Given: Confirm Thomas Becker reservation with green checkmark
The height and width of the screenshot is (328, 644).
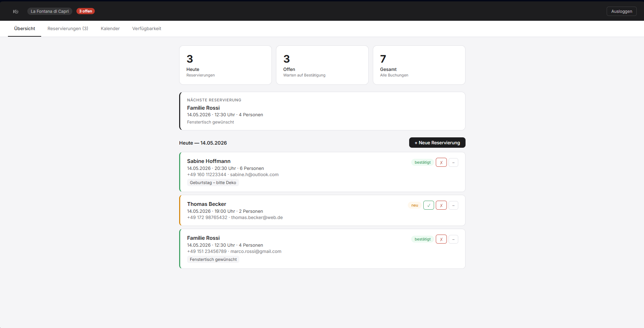Looking at the screenshot, I should point(429,205).
